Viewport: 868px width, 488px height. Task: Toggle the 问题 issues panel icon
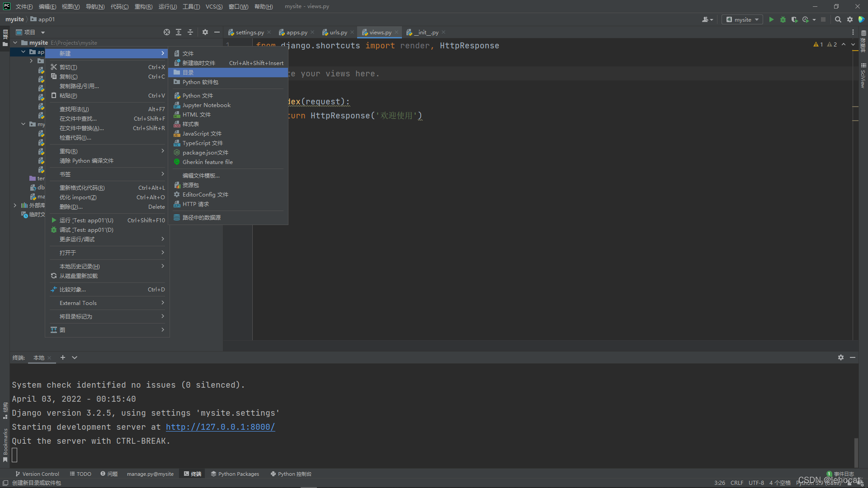110,474
